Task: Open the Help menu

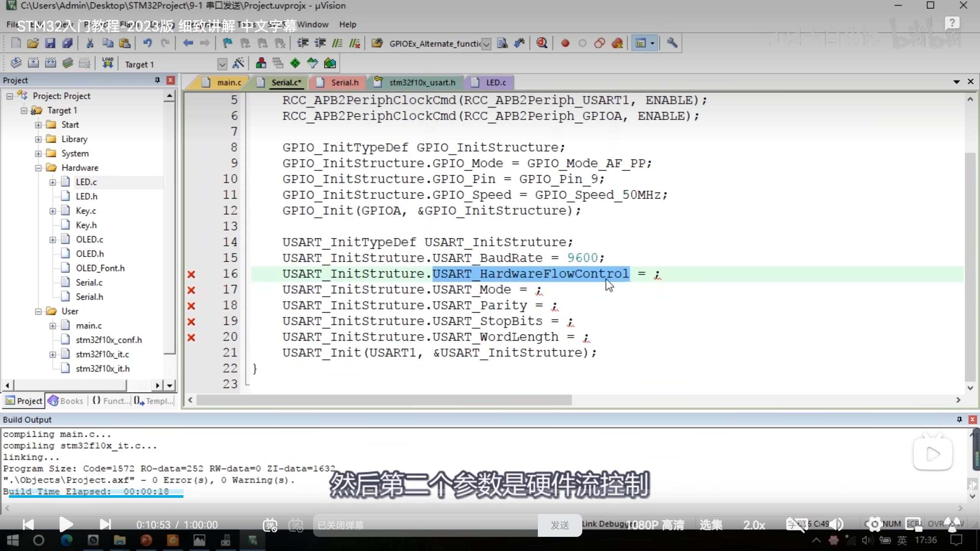Action: click(347, 24)
